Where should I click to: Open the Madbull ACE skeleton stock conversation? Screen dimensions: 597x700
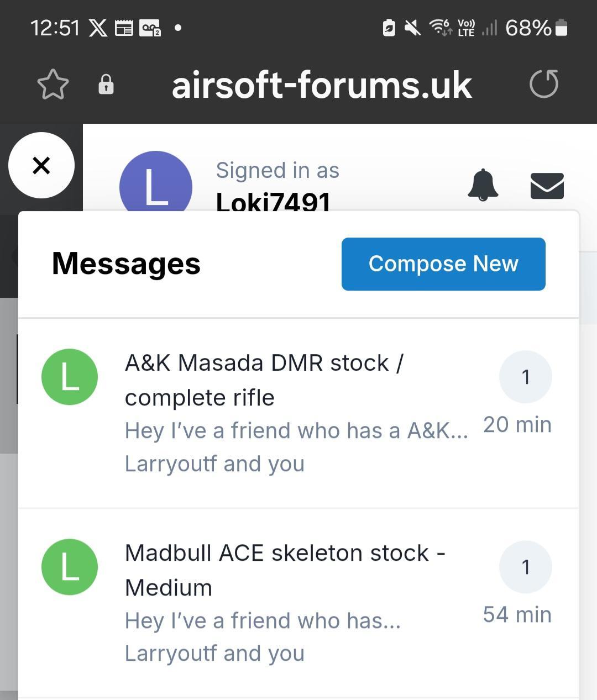(x=285, y=570)
